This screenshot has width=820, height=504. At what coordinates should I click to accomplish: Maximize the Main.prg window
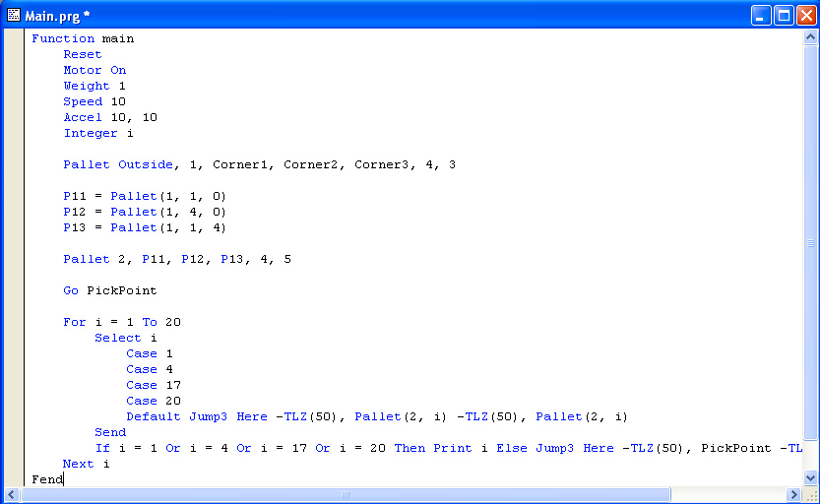point(784,16)
